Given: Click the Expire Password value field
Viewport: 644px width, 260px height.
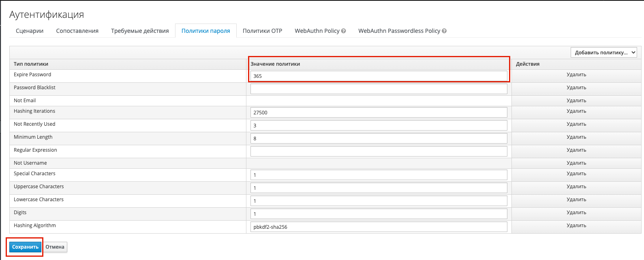Looking at the screenshot, I should point(379,76).
